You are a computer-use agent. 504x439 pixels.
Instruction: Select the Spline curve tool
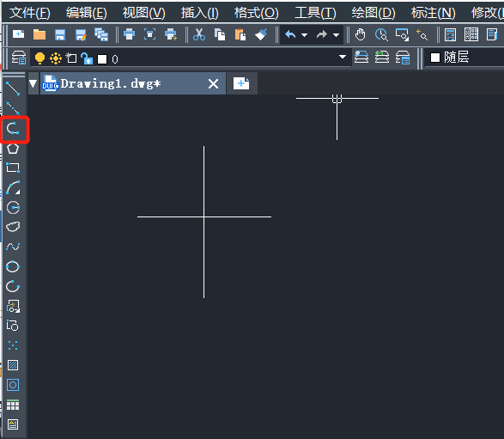coord(13,247)
